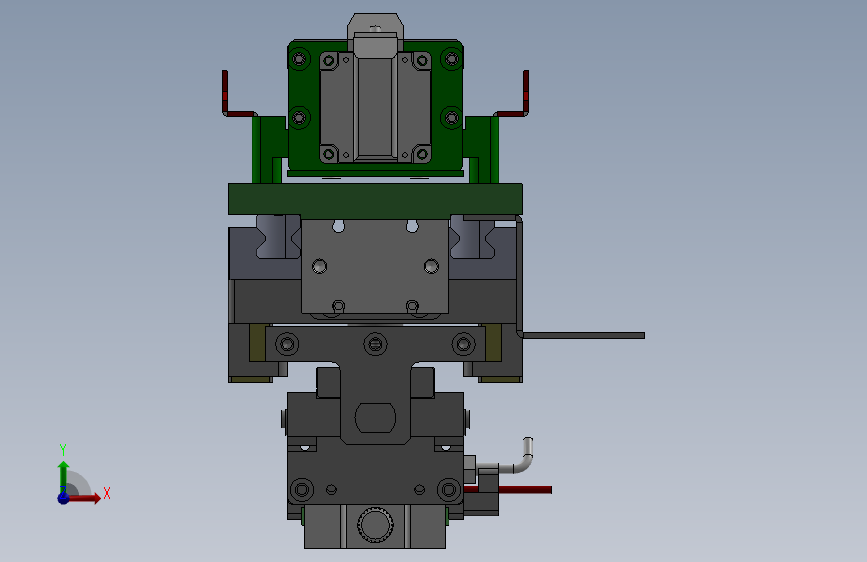
Task: Select the thin horizontal rod extending to the right
Action: [583, 335]
